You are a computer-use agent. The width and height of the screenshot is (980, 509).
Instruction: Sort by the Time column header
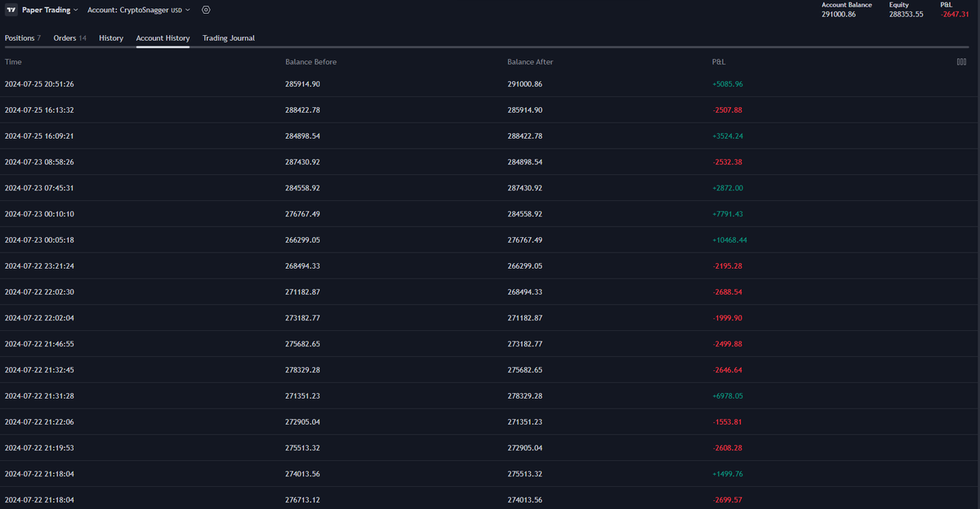[13, 62]
